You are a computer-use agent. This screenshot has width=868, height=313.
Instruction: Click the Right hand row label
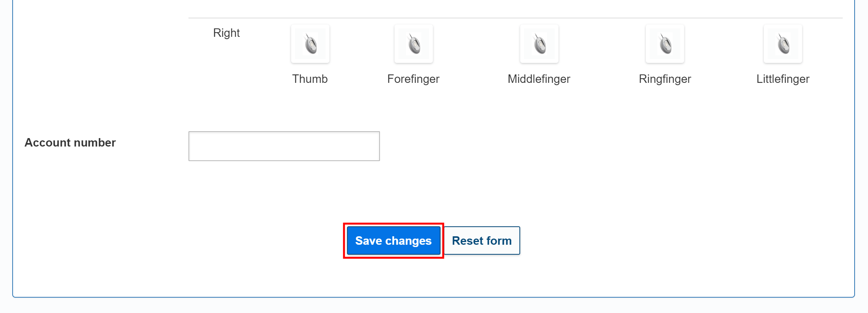(x=226, y=33)
